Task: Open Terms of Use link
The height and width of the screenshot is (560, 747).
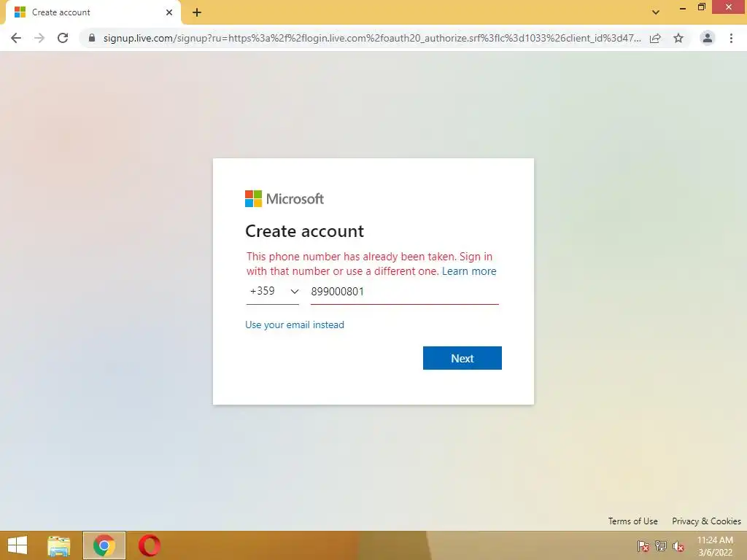Action: tap(632, 521)
